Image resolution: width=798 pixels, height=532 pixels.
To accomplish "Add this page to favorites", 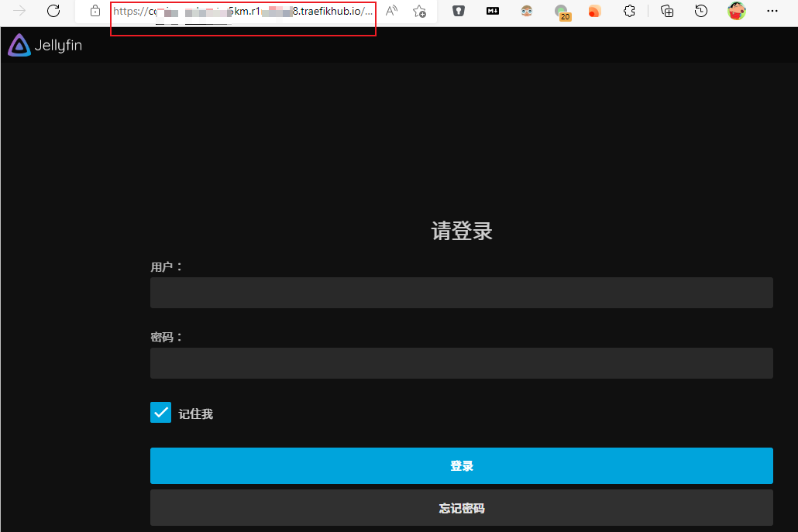I will tap(420, 12).
